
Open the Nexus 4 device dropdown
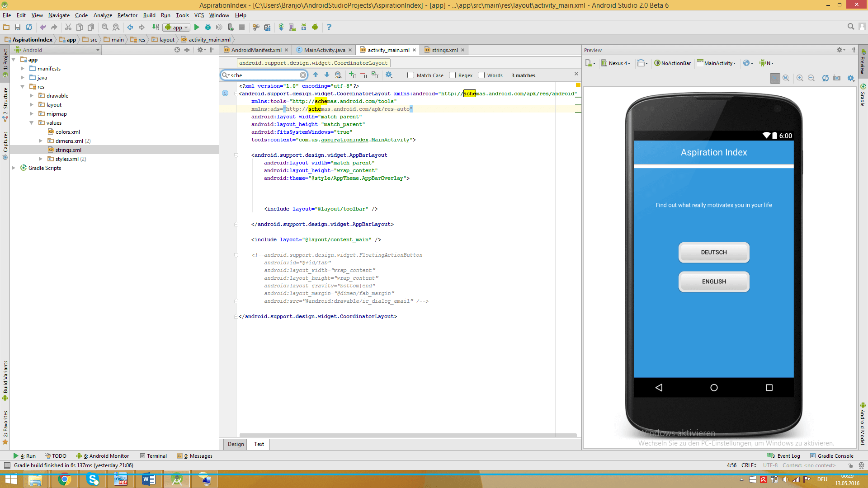(616, 63)
